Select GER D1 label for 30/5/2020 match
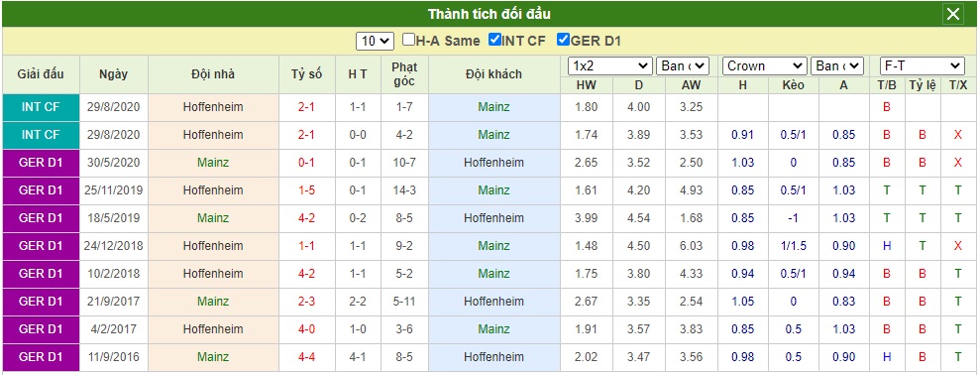This screenshot has height=375, width=980. coord(41,163)
